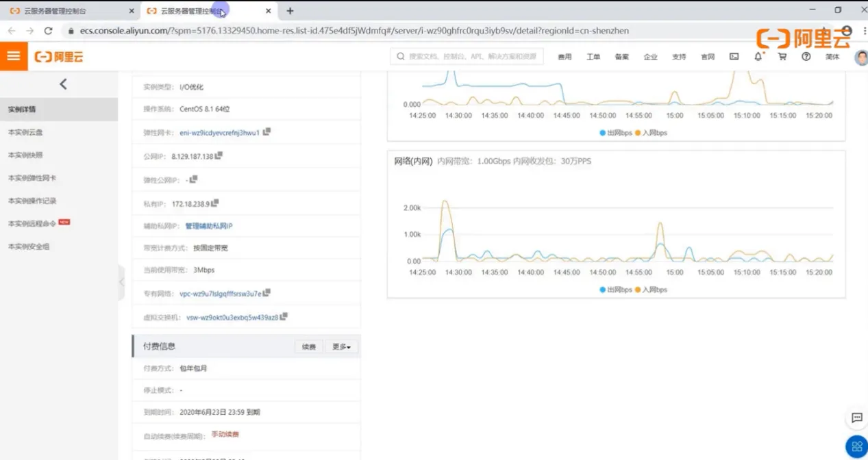Screen dimensions: 868x460
Task: Focus the top search box
Action: 467,57
